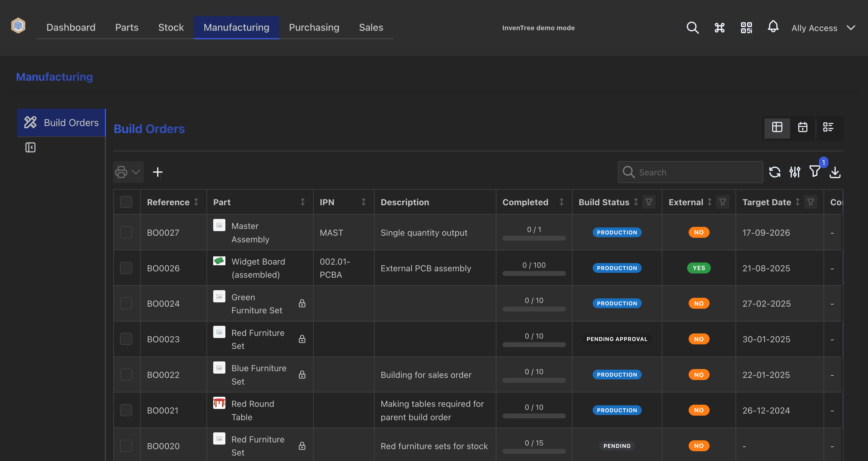This screenshot has height=461, width=868.
Task: Sort by Reference column
Action: click(196, 202)
